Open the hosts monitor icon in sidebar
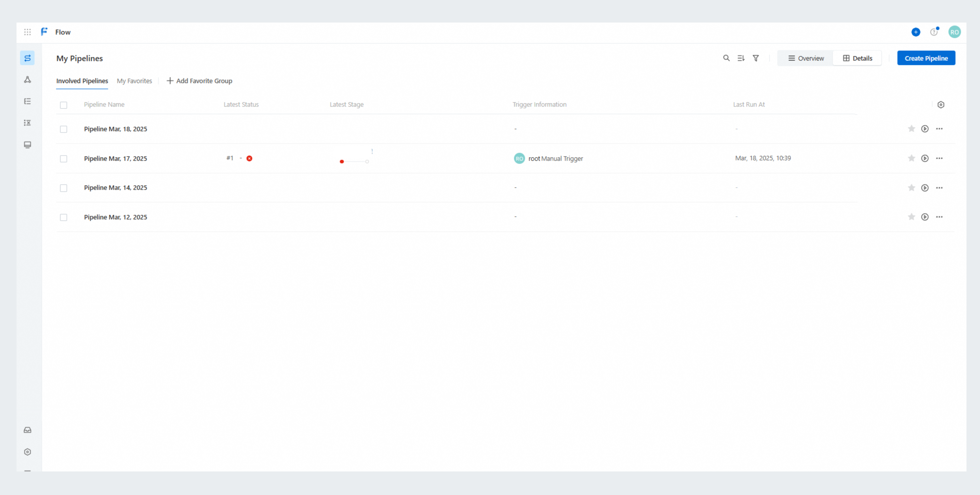The image size is (980, 495). tap(27, 145)
